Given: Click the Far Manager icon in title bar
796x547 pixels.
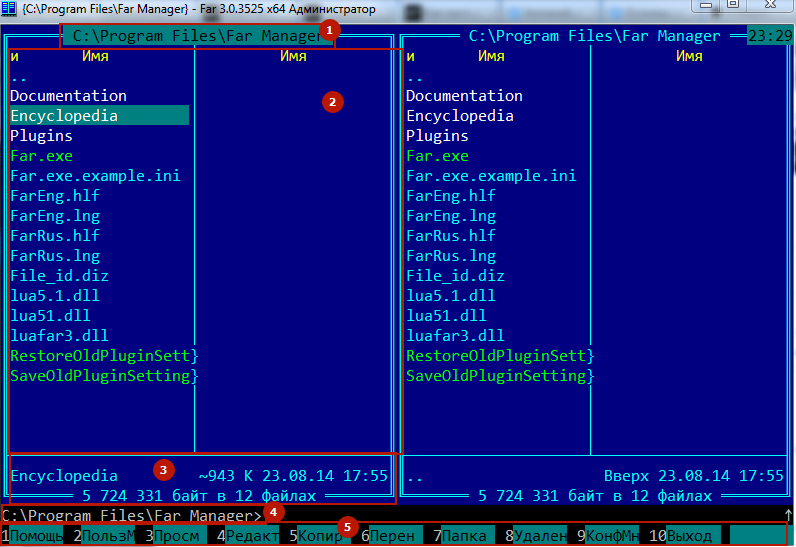Looking at the screenshot, I should pyautogui.click(x=9, y=9).
